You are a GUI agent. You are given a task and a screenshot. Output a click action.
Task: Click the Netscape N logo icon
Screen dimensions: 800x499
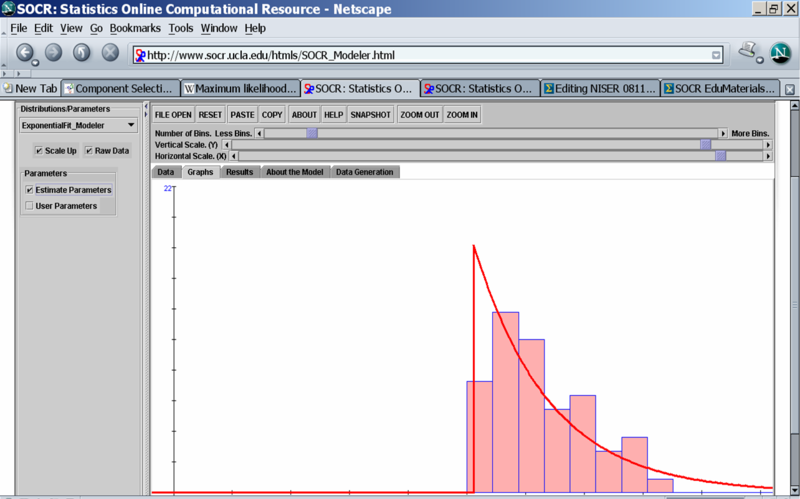[x=780, y=53]
